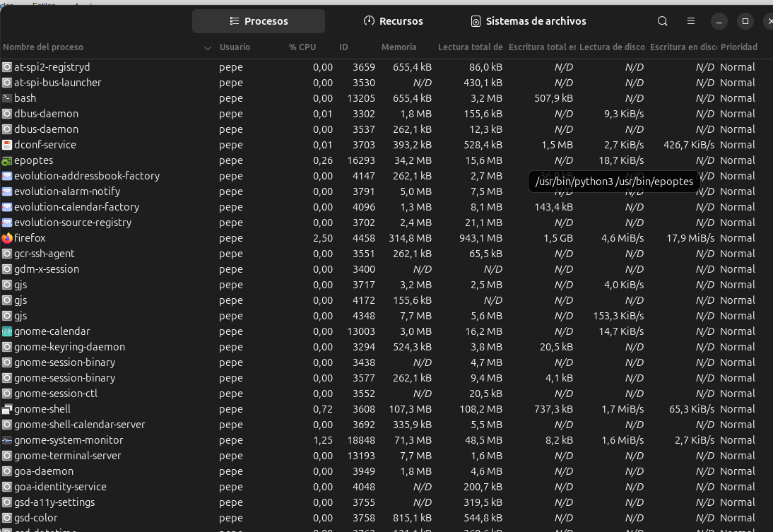The image size is (773, 532).
Task: Switch to the Recursos tab
Action: coord(393,21)
